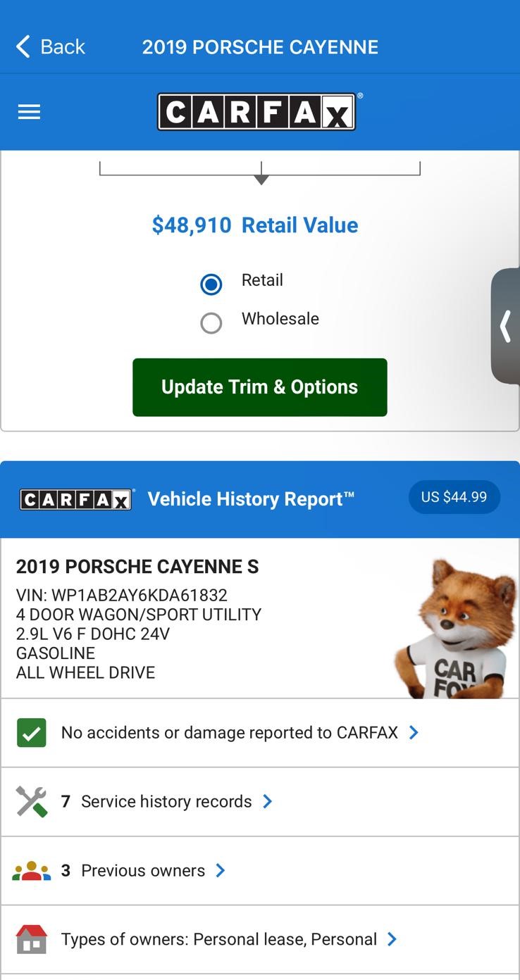
Task: Expand No accidents reported chevron
Action: pos(414,733)
